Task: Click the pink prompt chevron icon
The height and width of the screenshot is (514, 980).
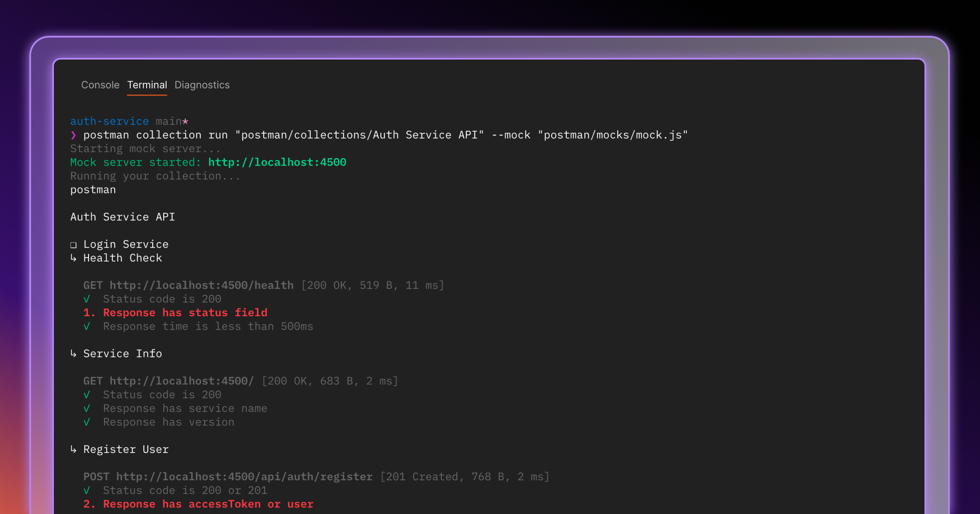Action: [x=73, y=135]
